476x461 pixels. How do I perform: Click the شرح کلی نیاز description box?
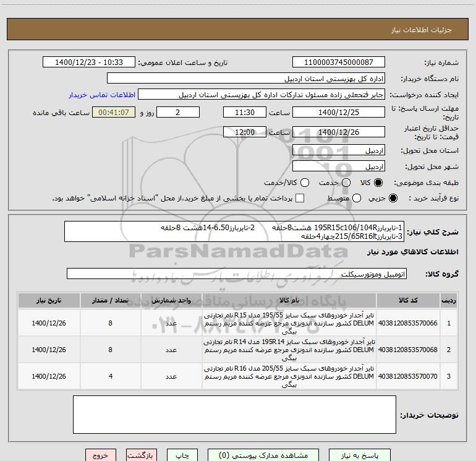(x=234, y=231)
